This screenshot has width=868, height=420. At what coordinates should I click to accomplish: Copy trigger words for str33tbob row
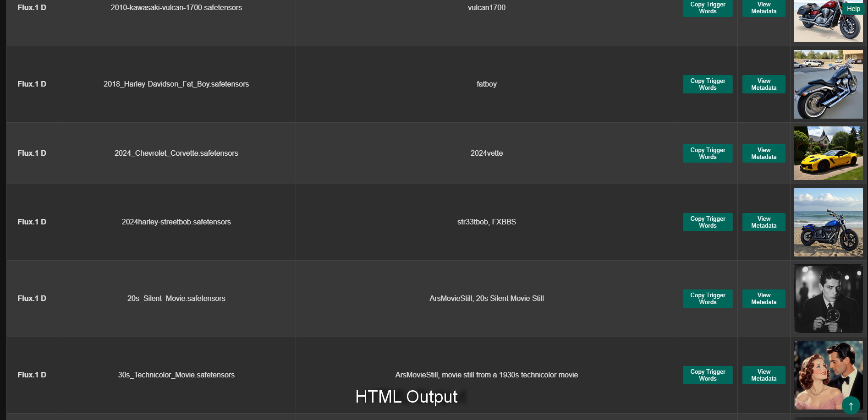tap(708, 222)
